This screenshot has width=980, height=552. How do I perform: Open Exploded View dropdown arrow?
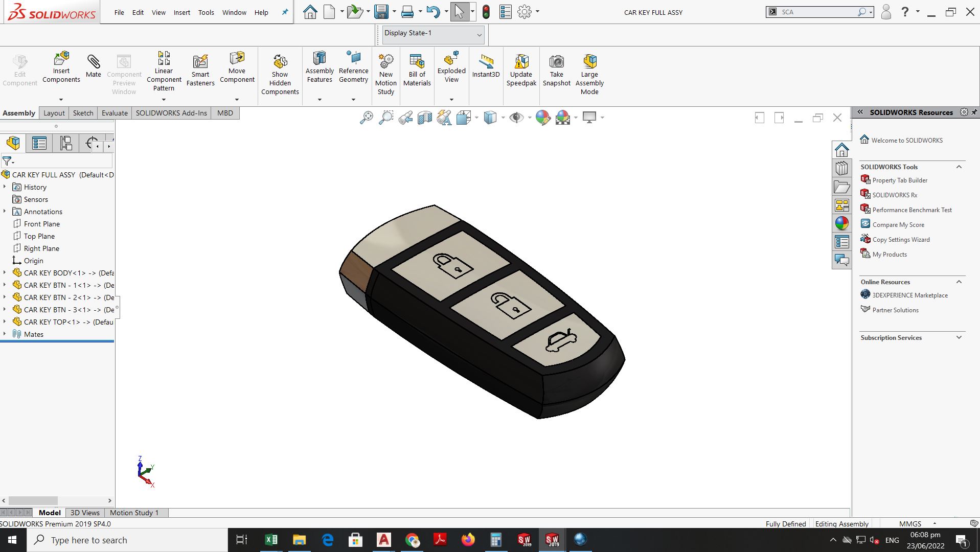coord(451,100)
